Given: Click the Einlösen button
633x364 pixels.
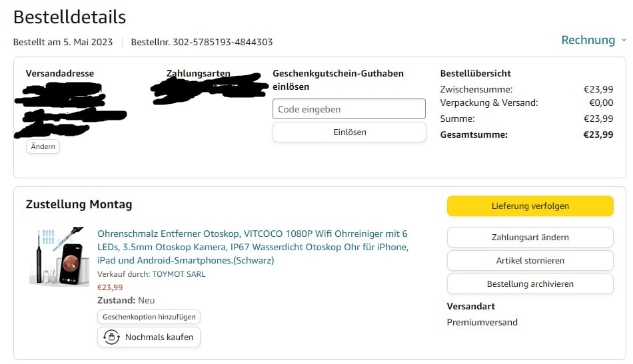Looking at the screenshot, I should pos(349,132).
